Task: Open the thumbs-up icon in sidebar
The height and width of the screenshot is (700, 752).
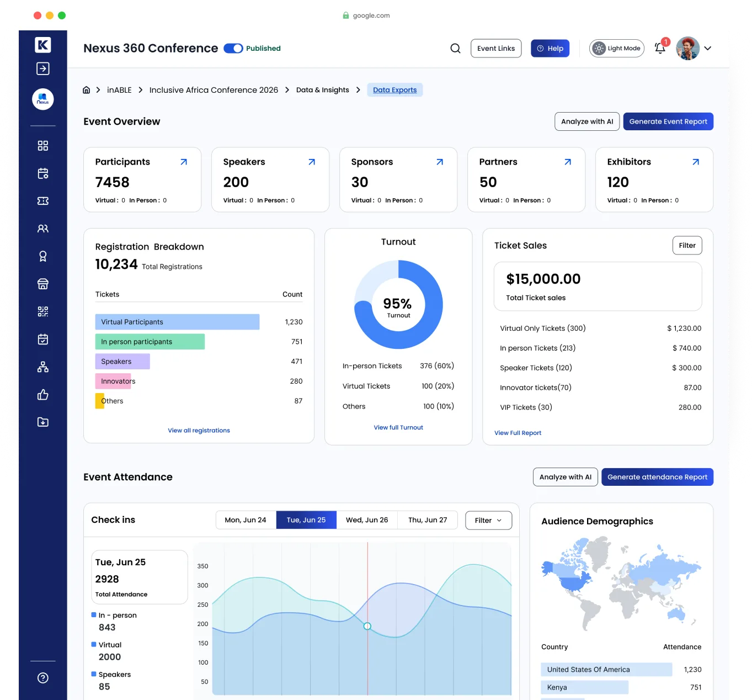Action: (42, 394)
